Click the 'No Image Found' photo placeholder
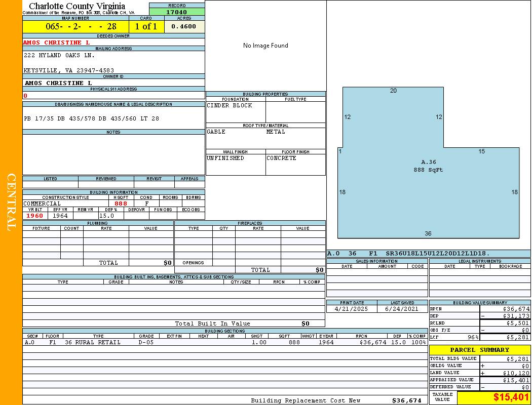 (265, 46)
